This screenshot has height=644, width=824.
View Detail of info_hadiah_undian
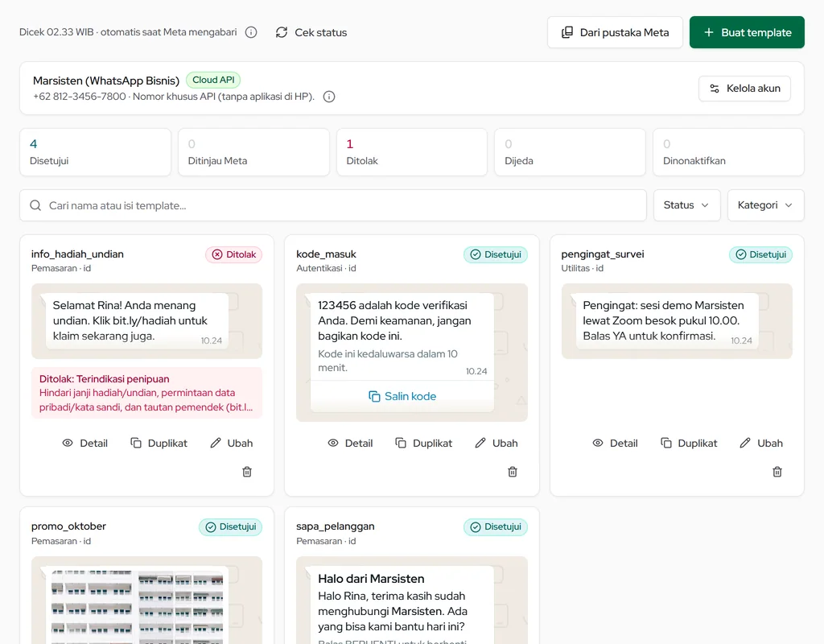(85, 444)
